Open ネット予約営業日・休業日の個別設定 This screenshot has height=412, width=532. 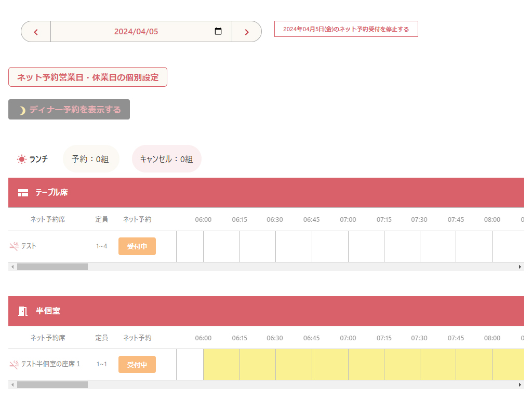[x=87, y=77]
